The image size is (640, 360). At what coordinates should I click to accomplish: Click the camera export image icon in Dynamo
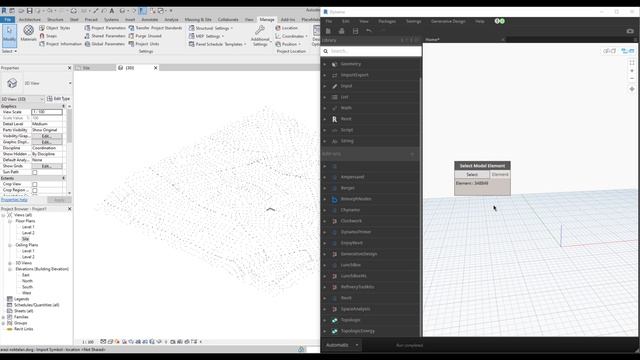point(630,31)
